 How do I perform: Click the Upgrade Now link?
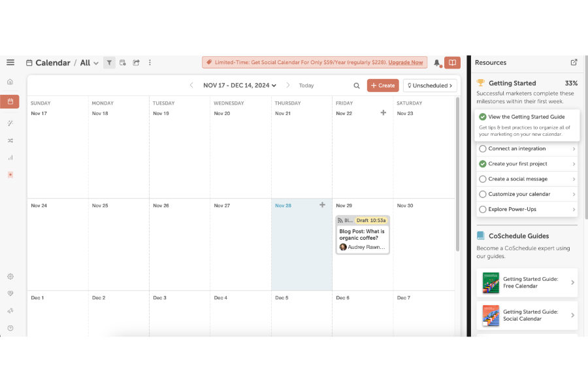(x=405, y=62)
